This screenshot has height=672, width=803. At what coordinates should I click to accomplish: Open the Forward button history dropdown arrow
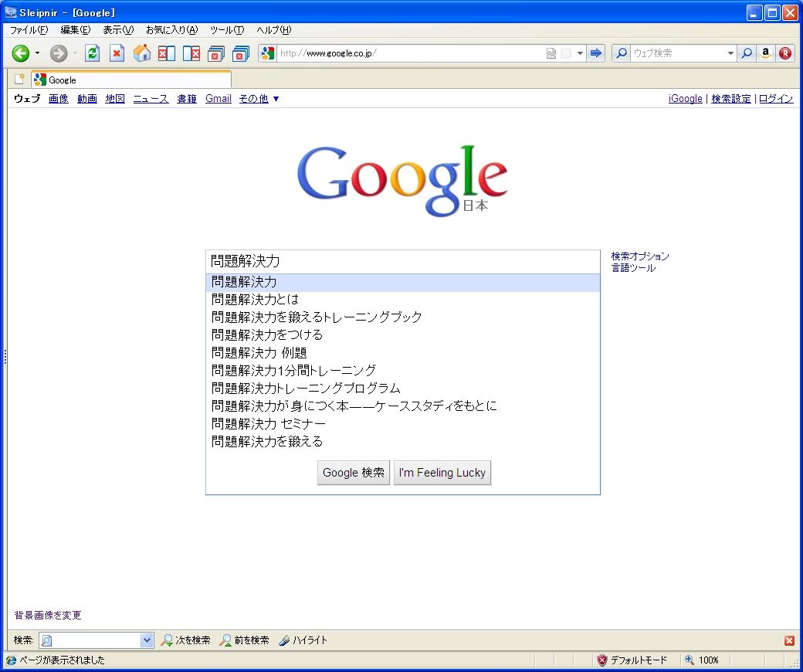[75, 53]
